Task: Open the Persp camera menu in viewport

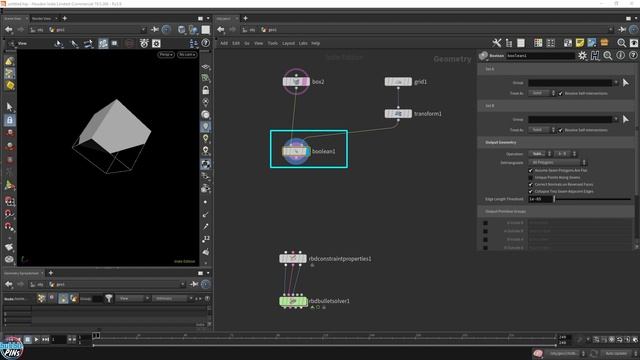Action: (166, 55)
